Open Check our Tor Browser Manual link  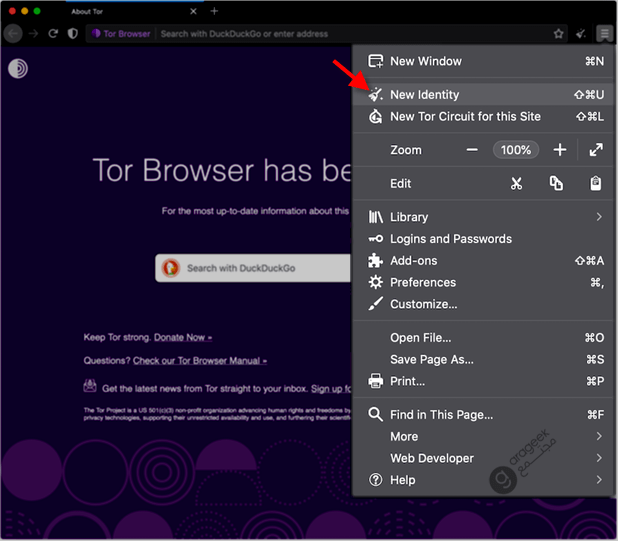tap(200, 361)
